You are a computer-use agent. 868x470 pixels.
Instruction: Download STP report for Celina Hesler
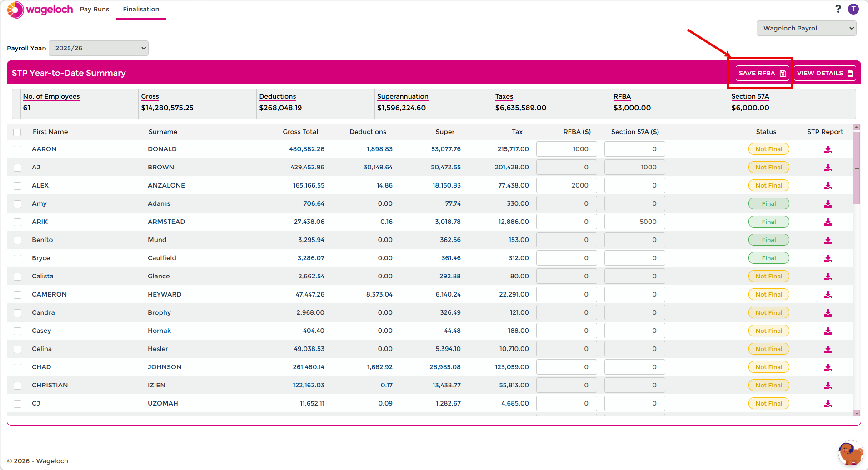828,349
